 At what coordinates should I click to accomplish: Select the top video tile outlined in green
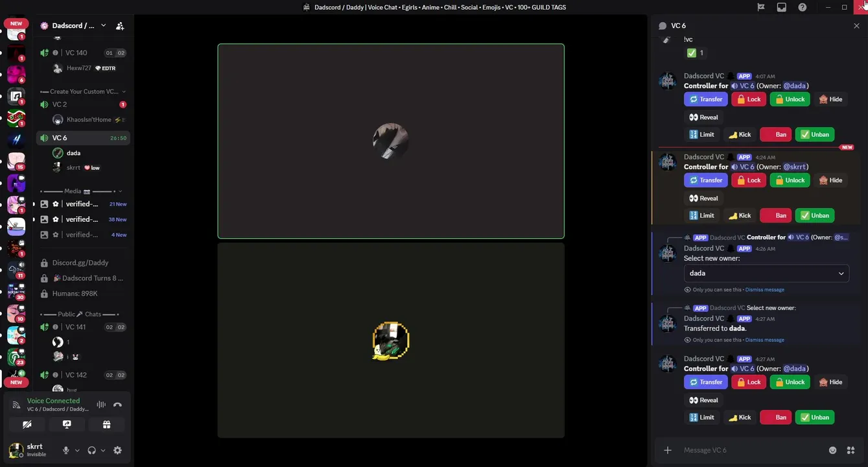391,141
